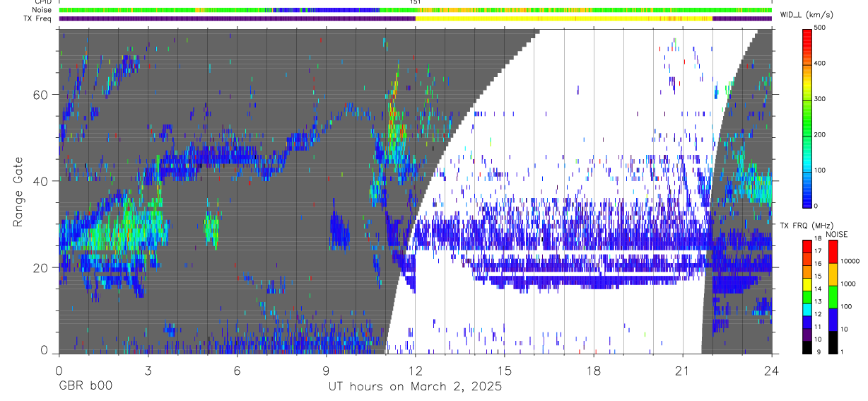Click the '200' label on width colorbar
This screenshot has height=401, width=868.
point(821,134)
